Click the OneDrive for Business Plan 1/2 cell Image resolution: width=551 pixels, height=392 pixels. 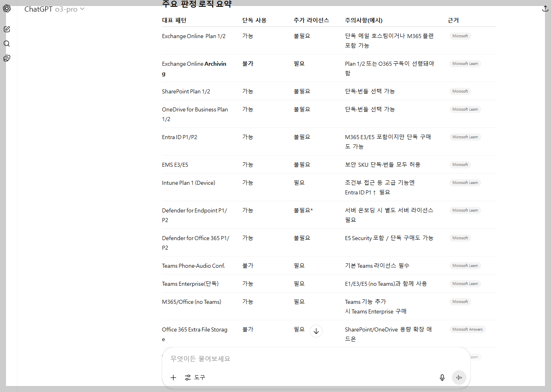pos(195,114)
